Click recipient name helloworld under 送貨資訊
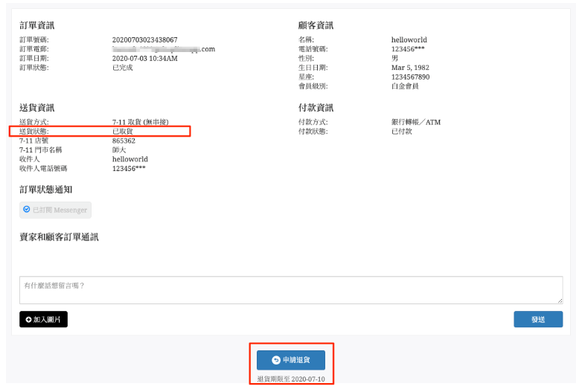582x392 pixels. pyautogui.click(x=130, y=159)
